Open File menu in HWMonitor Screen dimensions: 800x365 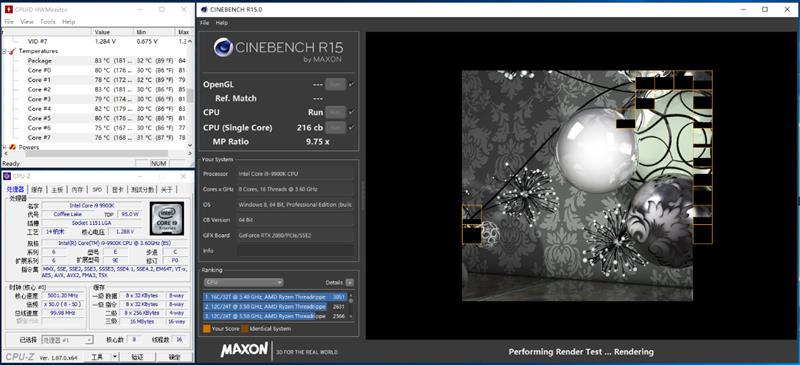[9, 22]
